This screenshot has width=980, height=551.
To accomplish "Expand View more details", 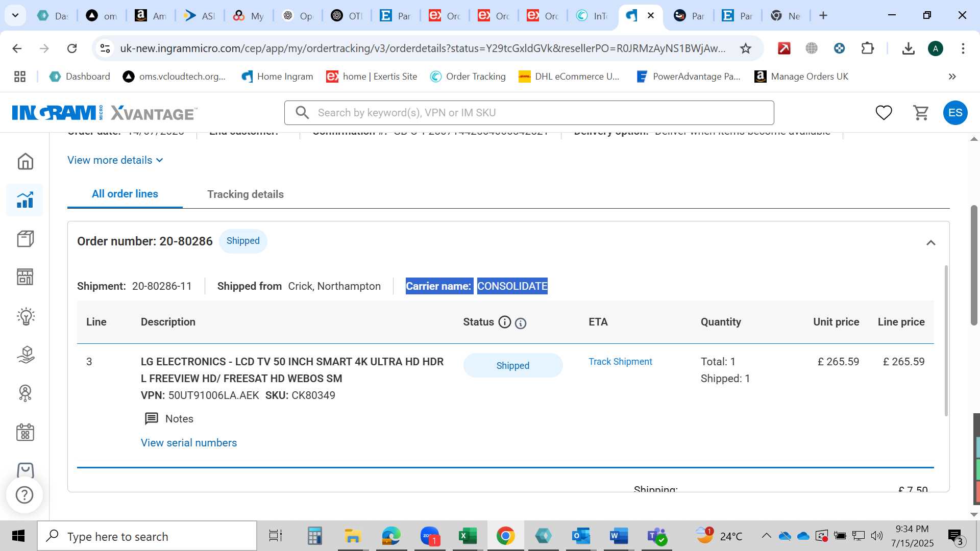I will pos(115,160).
